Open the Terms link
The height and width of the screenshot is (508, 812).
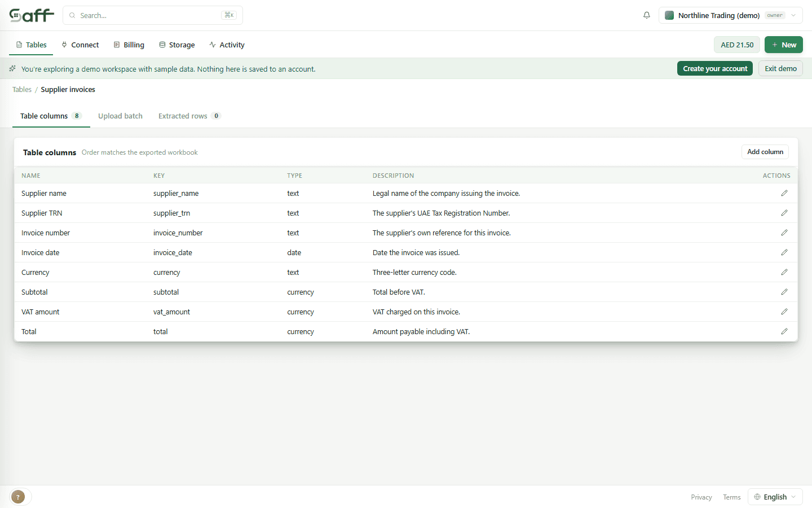732,497
